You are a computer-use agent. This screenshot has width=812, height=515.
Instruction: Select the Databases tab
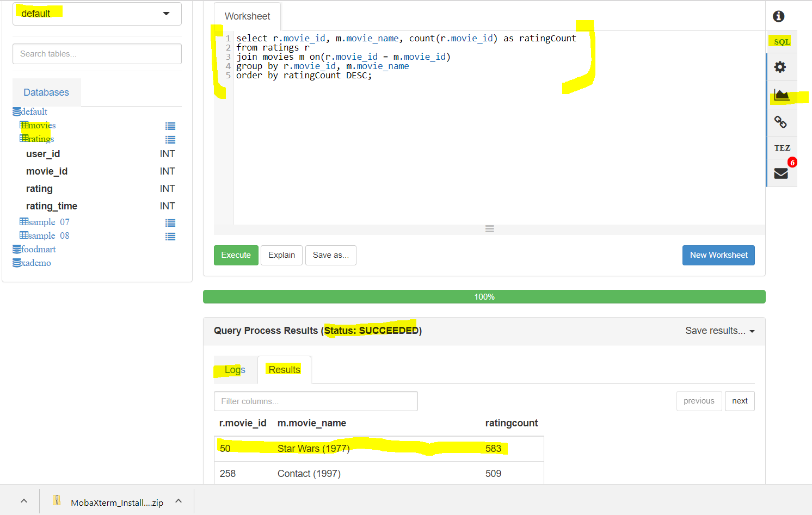(x=46, y=92)
